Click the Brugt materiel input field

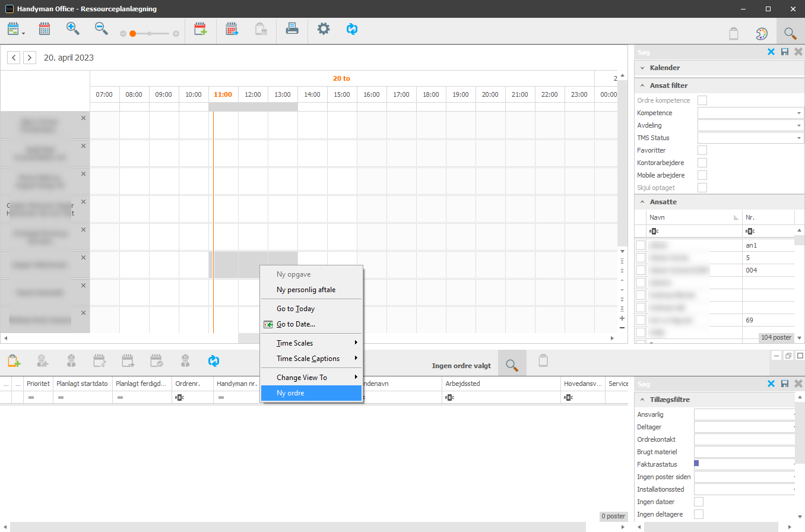click(x=744, y=452)
